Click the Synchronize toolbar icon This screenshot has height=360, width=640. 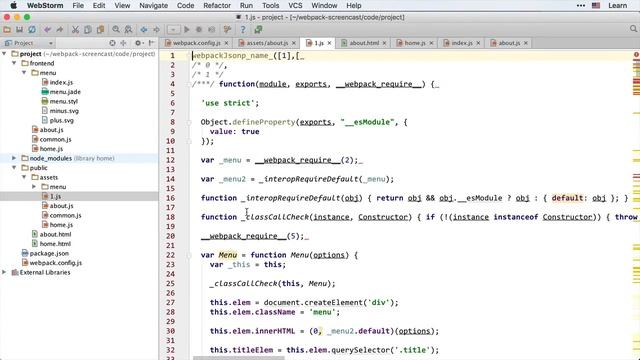click(32, 29)
